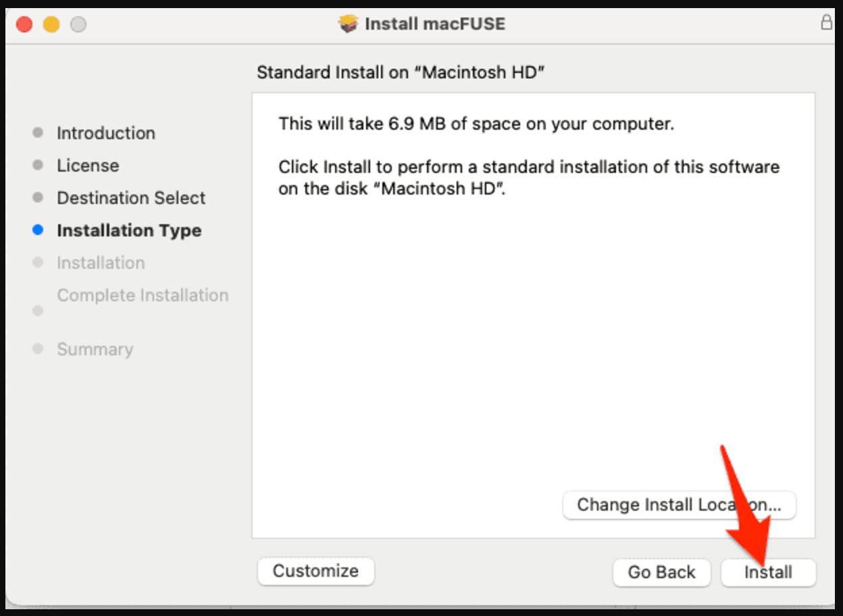This screenshot has height=616, width=843.
Task: Select the License step in the sidebar
Action: (88, 165)
